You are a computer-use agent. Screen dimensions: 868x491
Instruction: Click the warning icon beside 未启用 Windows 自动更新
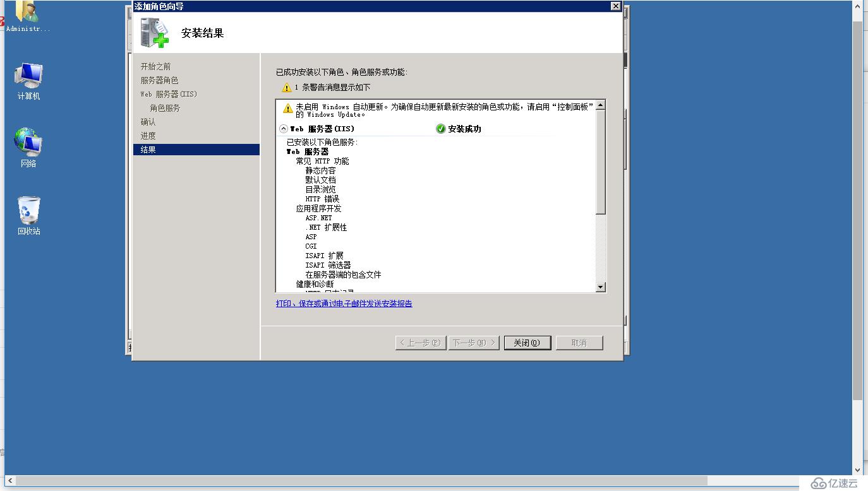click(x=288, y=108)
